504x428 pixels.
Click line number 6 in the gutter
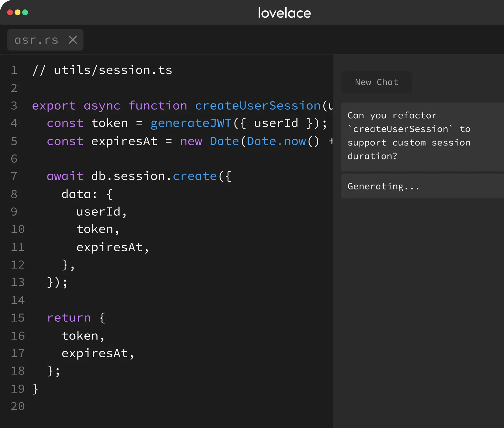[14, 159]
